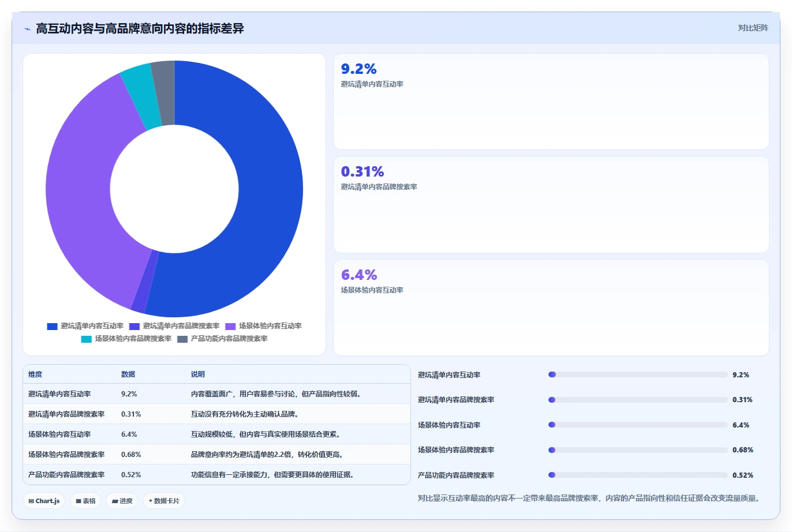Click progress bar for 避坑清单内容互动率
Screen dimensions: 792x532
pos(638,374)
